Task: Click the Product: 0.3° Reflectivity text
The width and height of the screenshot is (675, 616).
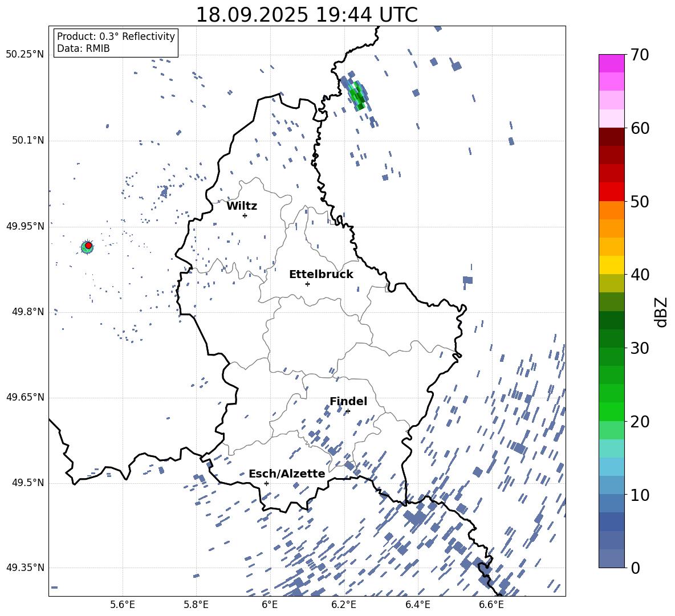Action: (116, 36)
